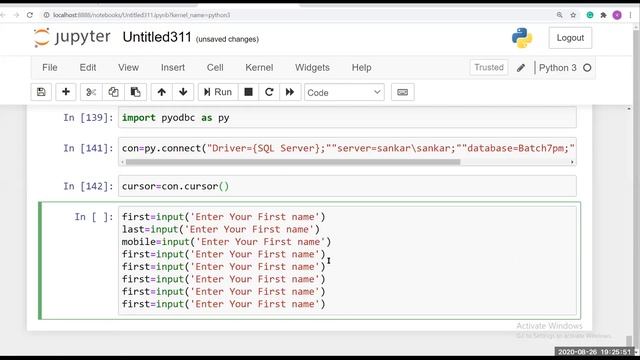Click the Python 3 kernel name

pyautogui.click(x=558, y=68)
